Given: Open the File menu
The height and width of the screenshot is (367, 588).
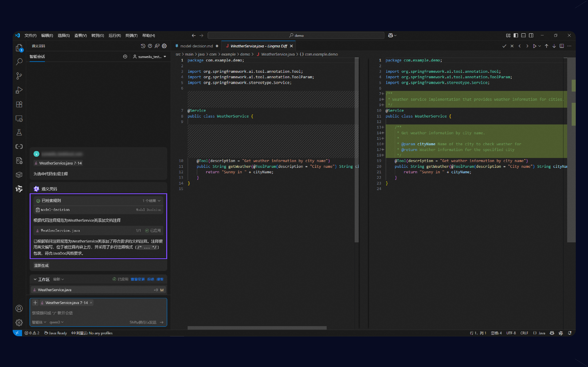Looking at the screenshot, I should pos(30,35).
